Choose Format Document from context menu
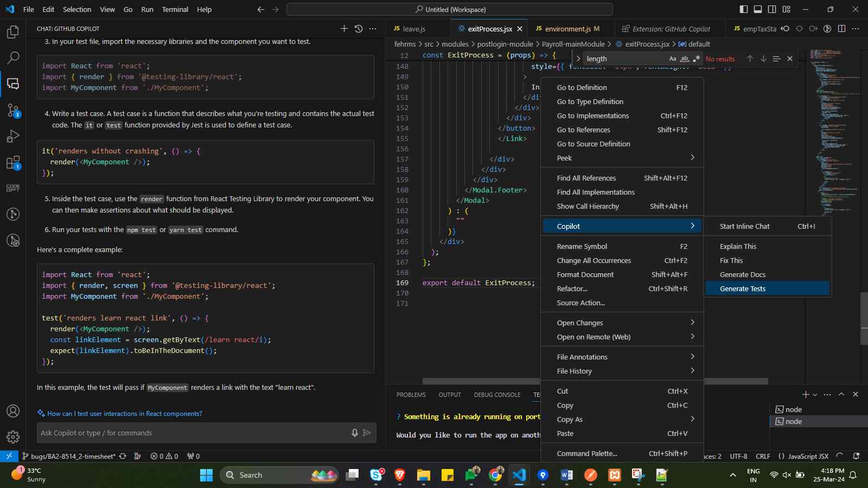The height and width of the screenshot is (488, 868). 622,274
